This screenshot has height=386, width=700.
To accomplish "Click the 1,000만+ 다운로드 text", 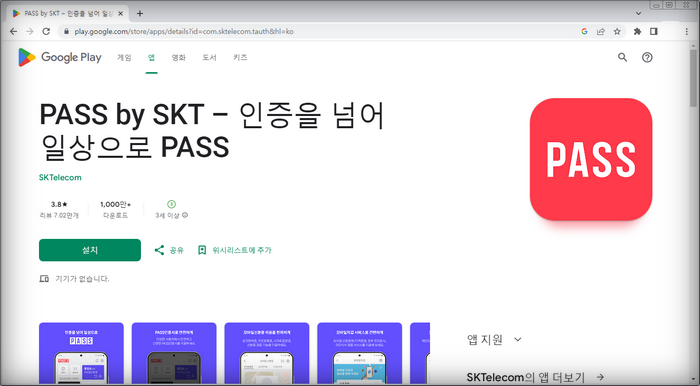I will point(116,209).
